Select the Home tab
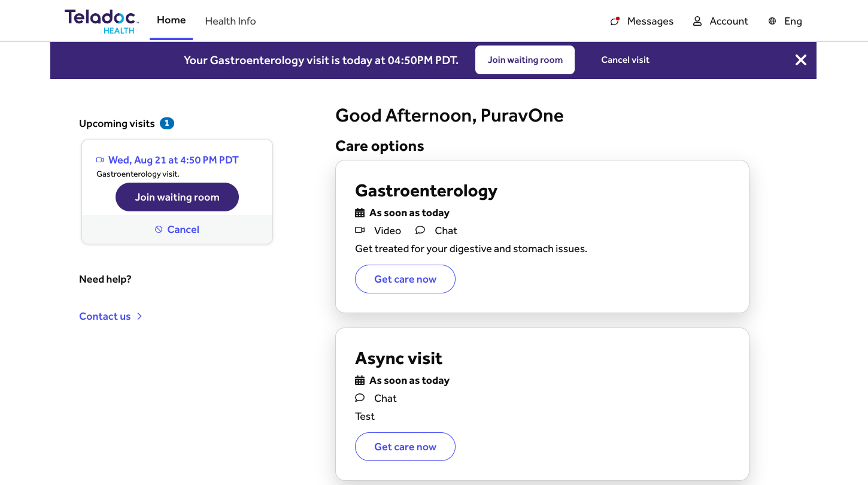 point(171,20)
